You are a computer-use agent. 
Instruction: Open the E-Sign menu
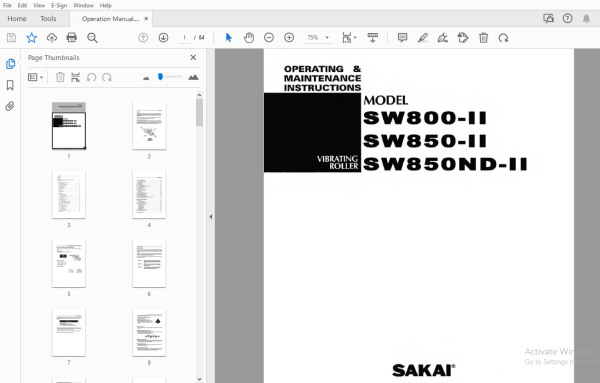59,5
